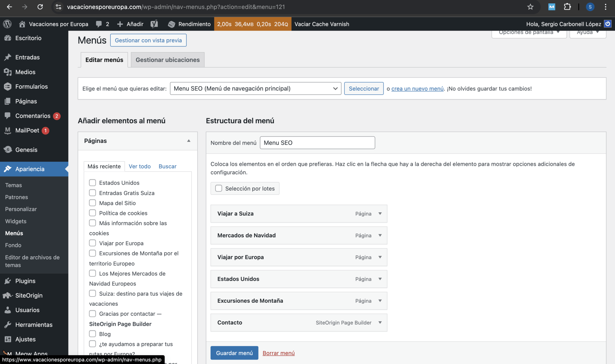Screen dimensions: 615x364
Task: Reload the page using the browser refresh icon
Action: (40, 7)
